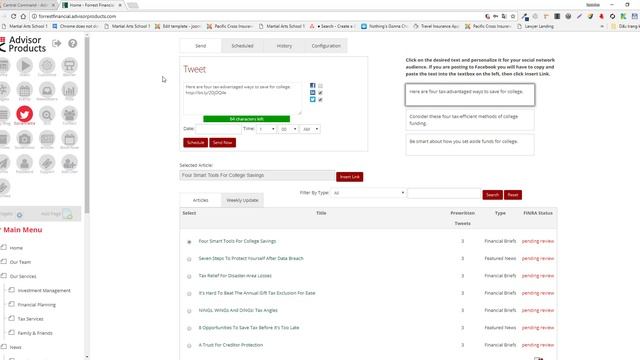Select radio for Seven Steps To Protect Yourself
This screenshot has height=360, width=640.
(x=189, y=259)
